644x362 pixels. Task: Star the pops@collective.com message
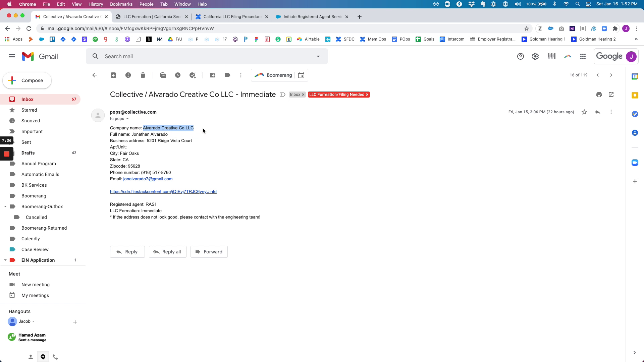tap(584, 112)
